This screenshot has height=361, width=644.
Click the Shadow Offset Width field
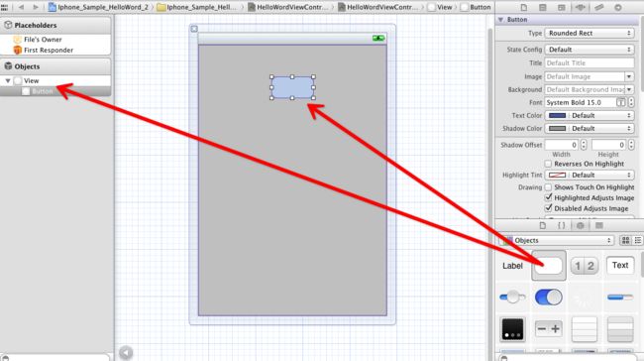[x=562, y=145]
